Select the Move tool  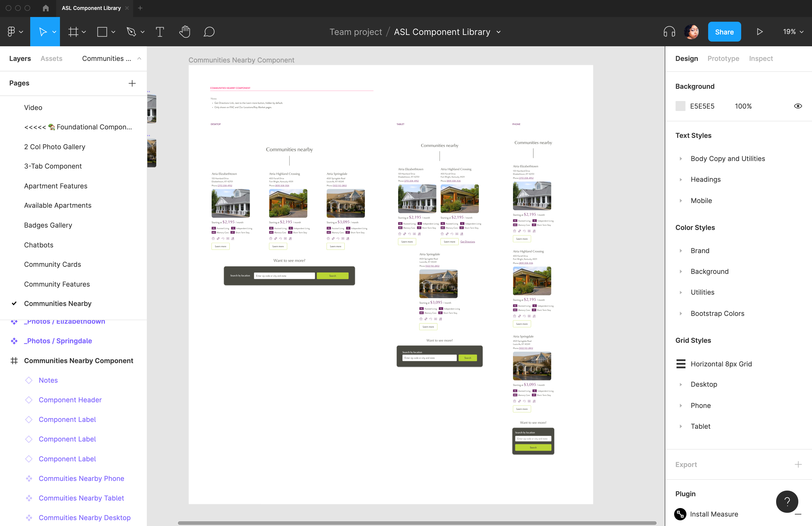pyautogui.click(x=43, y=32)
